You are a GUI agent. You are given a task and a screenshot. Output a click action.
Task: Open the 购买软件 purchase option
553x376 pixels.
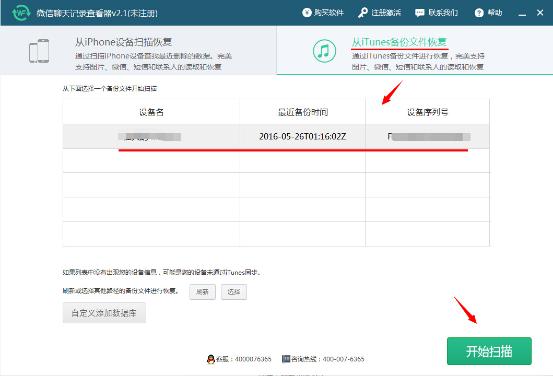point(323,13)
